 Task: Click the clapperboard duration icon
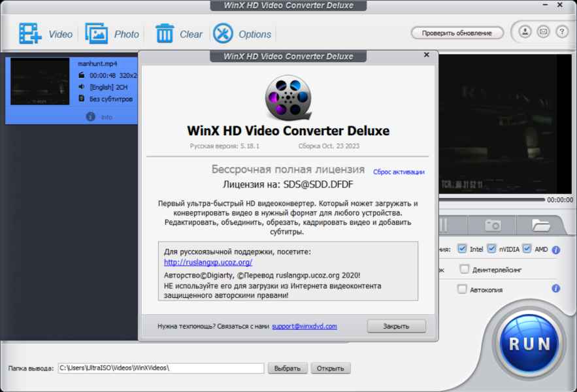[82, 75]
